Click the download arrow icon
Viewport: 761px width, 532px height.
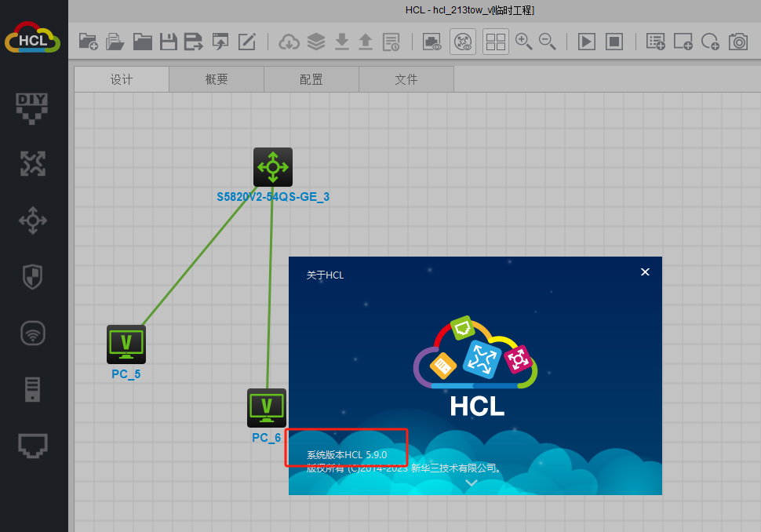(342, 42)
